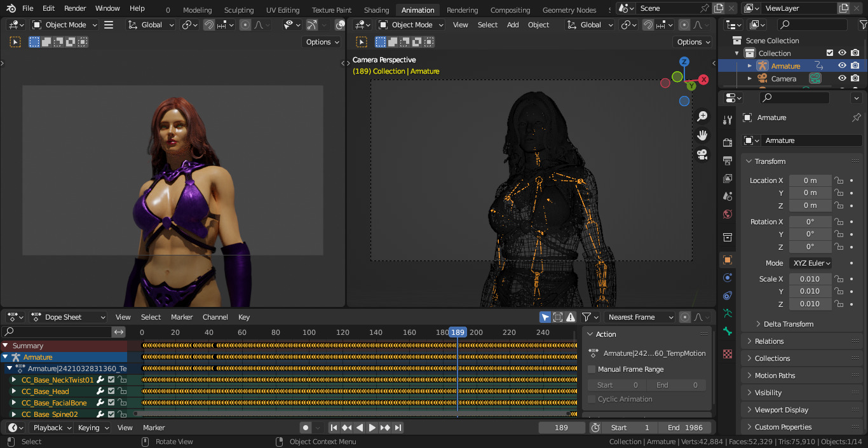Open the Texture properties tab
This screenshot has width=868, height=448.
coord(728,353)
